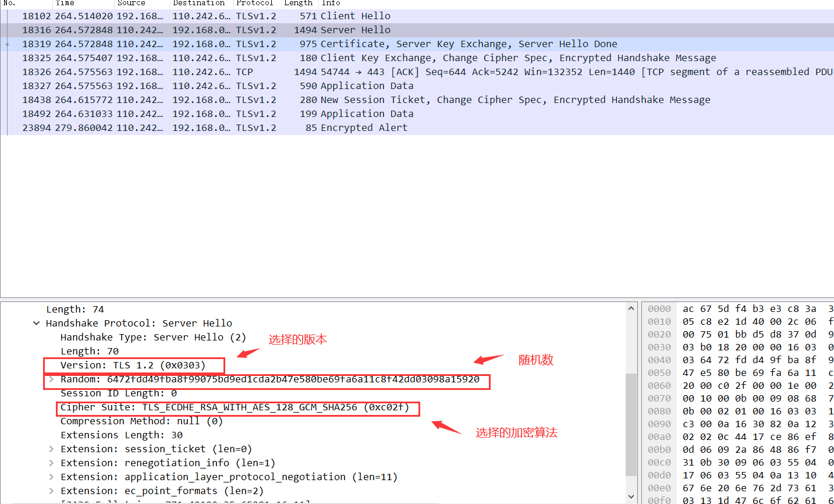Click details pane scroll up arrow
This screenshot has height=504, width=834.
(631, 308)
